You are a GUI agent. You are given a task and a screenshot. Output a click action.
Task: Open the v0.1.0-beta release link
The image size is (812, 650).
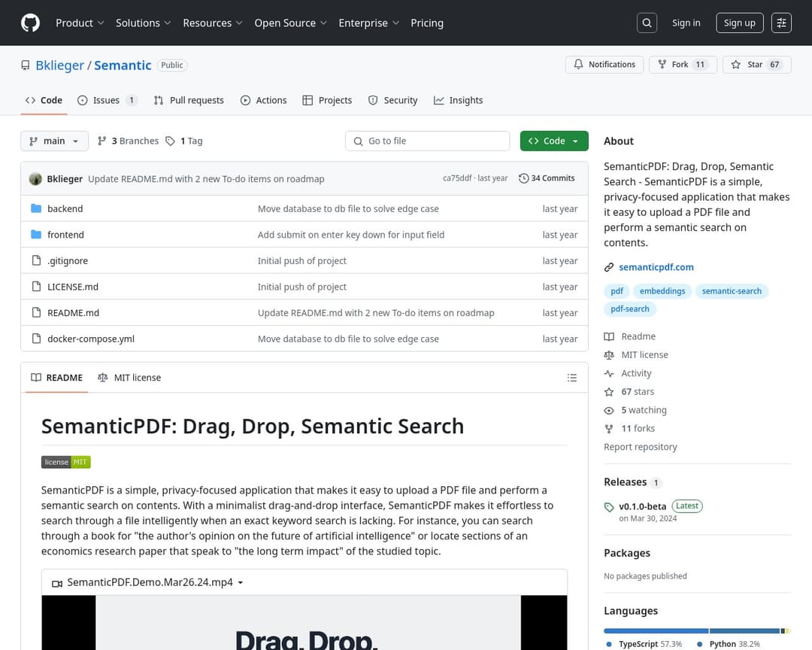[643, 506]
